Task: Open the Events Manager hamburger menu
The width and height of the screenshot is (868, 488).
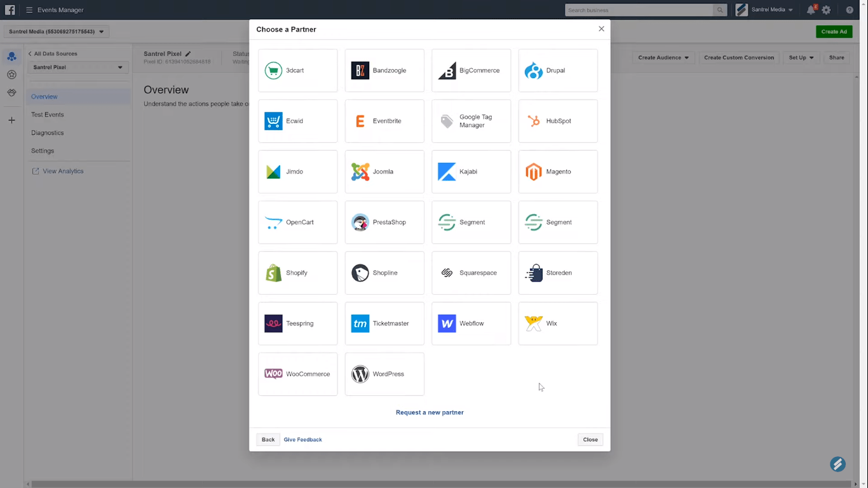Action: 29,10
